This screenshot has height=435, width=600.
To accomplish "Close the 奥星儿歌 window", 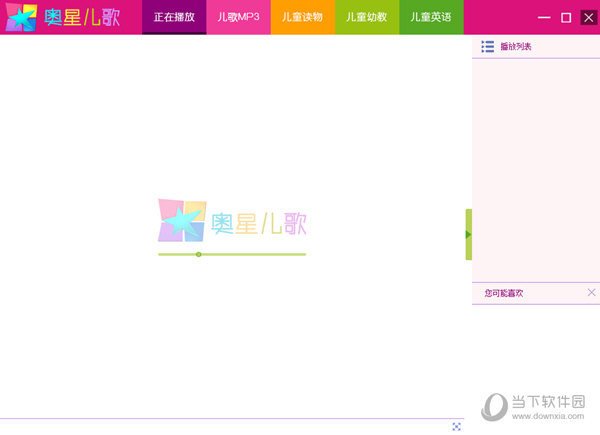I will coord(589,18).
